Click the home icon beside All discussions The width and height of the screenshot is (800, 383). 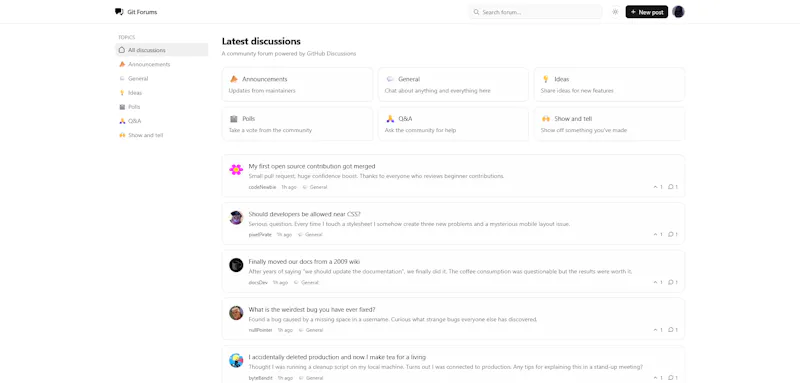pos(122,50)
